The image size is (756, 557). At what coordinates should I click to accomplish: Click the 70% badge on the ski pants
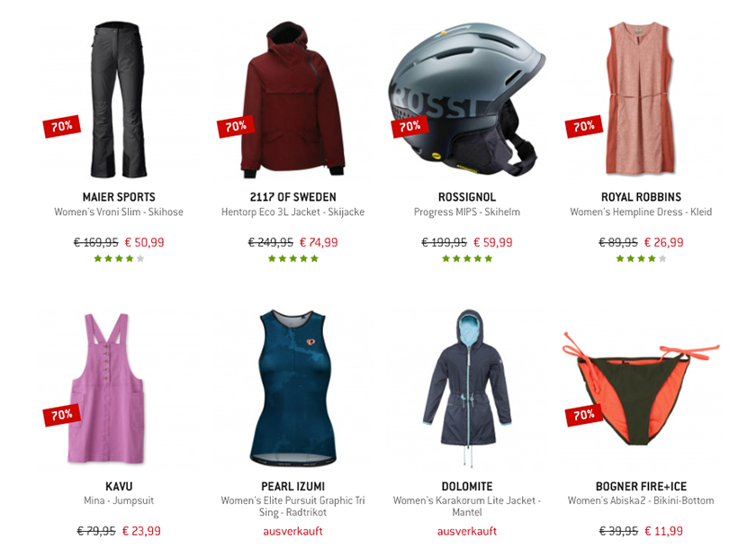coord(62,126)
